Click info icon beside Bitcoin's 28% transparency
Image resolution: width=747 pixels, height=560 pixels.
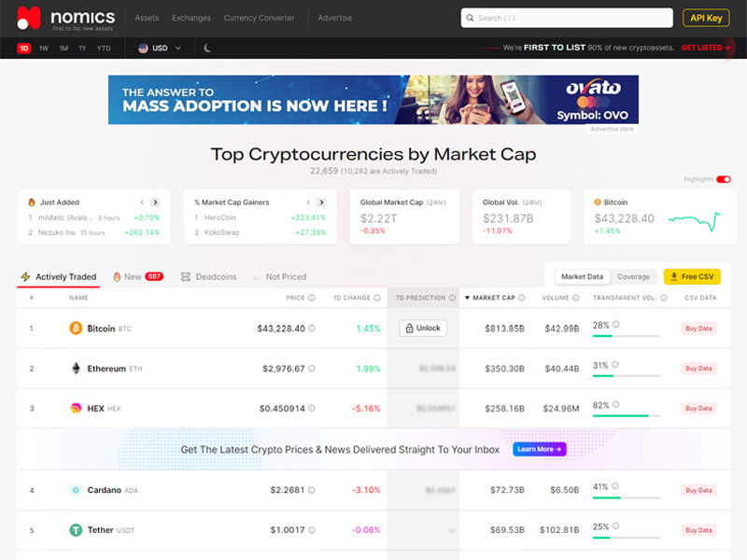point(615,324)
